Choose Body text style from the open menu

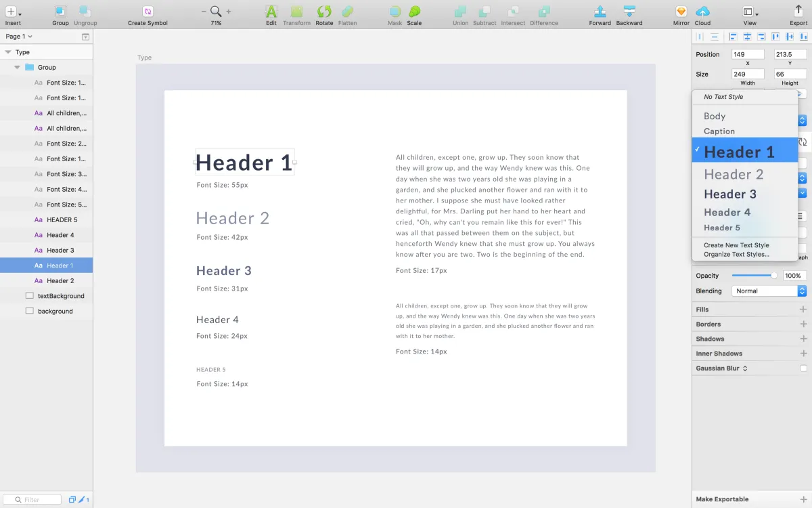(x=714, y=116)
